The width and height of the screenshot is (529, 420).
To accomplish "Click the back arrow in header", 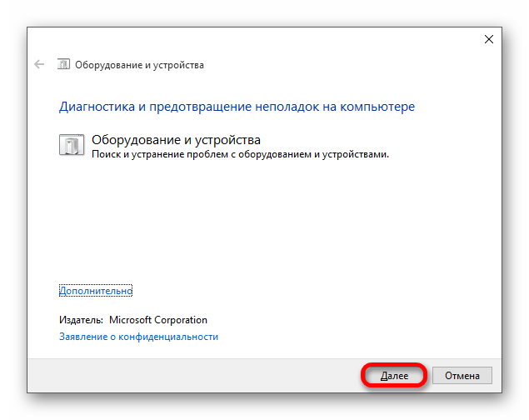I will [x=39, y=64].
